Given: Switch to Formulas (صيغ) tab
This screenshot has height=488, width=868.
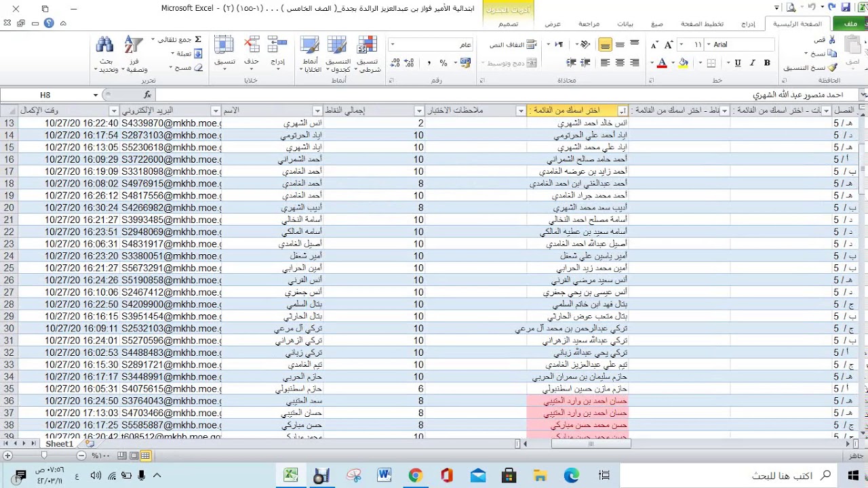Looking at the screenshot, I should coord(656,24).
